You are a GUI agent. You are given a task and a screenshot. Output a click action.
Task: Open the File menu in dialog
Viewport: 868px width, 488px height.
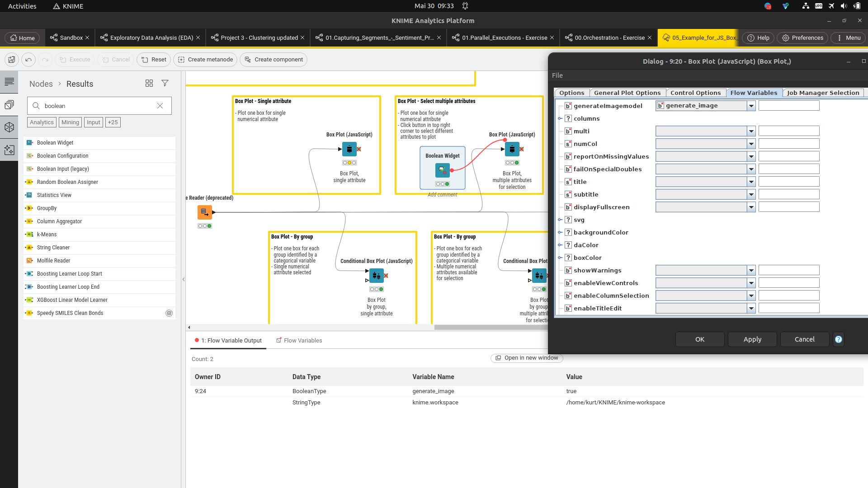point(557,75)
